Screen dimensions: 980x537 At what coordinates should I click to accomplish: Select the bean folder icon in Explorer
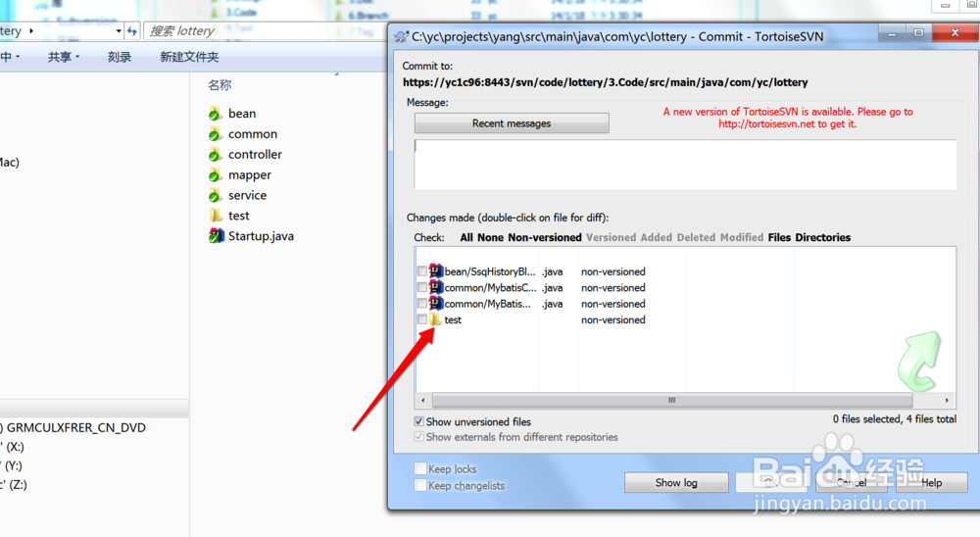tap(215, 114)
